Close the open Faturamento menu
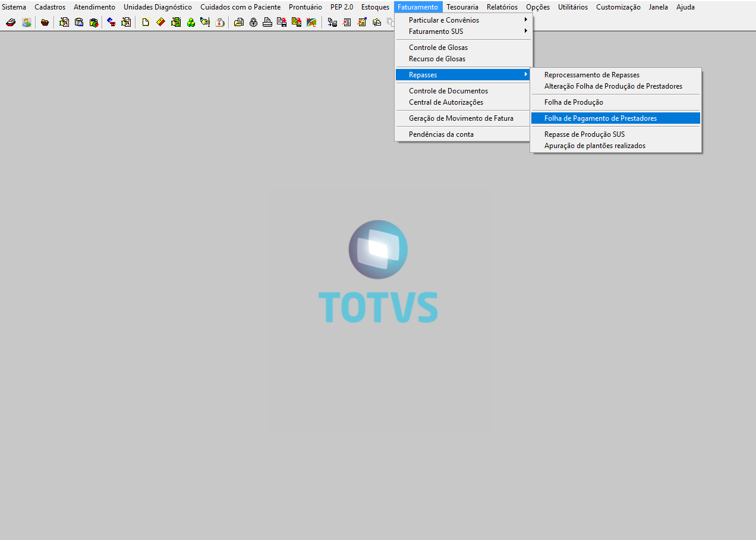Screen dimensions: 756x540 (418, 7)
